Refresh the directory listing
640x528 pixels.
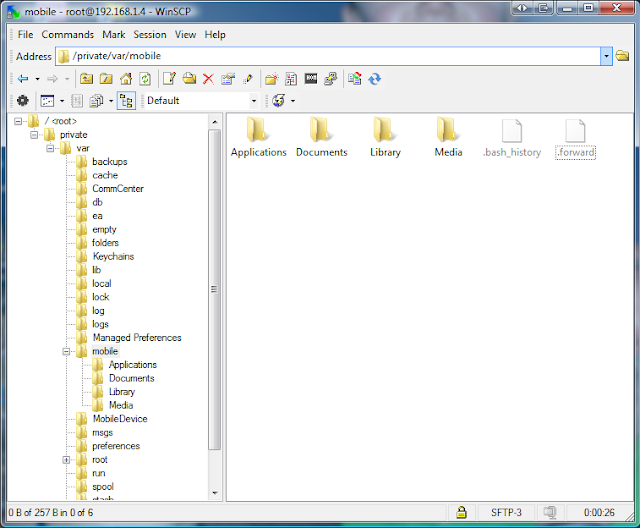click(145, 79)
